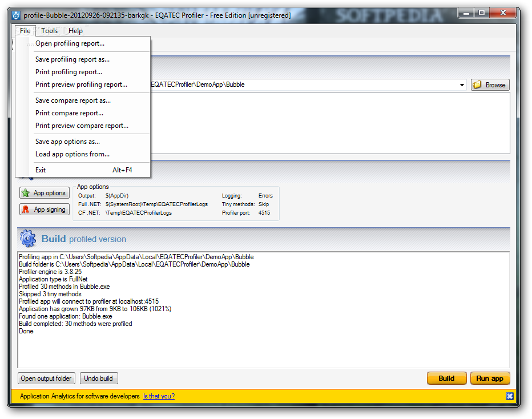
Task: Click the Tiny methods value 'Skip'
Action: pos(264,204)
